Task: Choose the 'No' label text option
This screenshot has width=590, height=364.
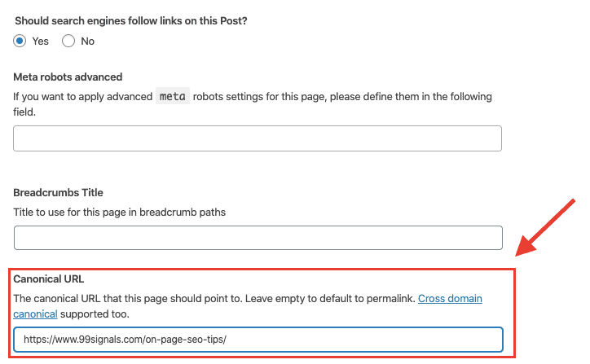Action: pyautogui.click(x=88, y=42)
